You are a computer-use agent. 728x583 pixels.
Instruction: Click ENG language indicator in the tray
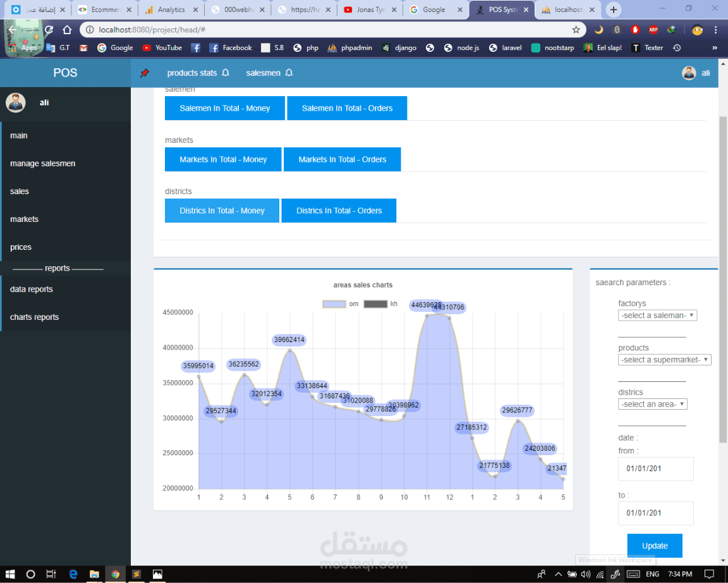point(652,574)
